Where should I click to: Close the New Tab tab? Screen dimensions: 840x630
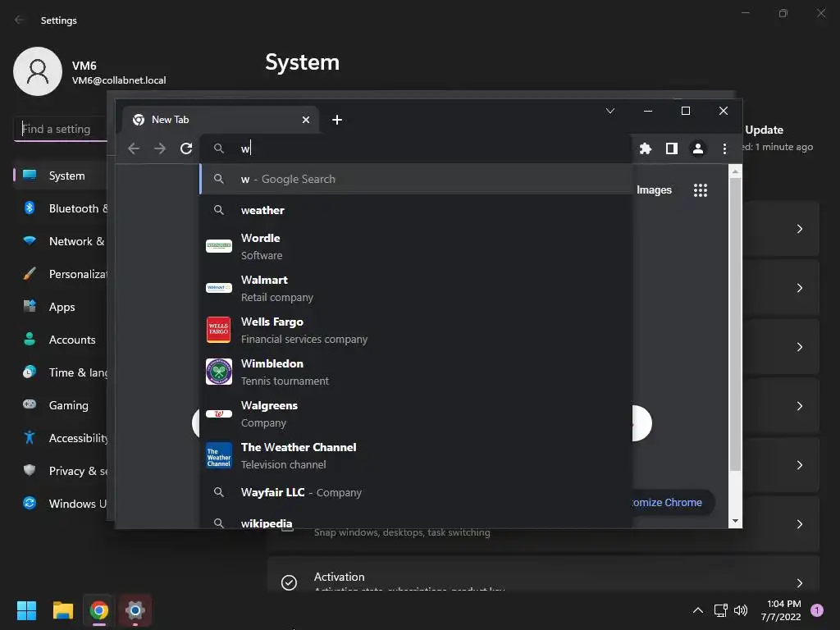point(306,120)
